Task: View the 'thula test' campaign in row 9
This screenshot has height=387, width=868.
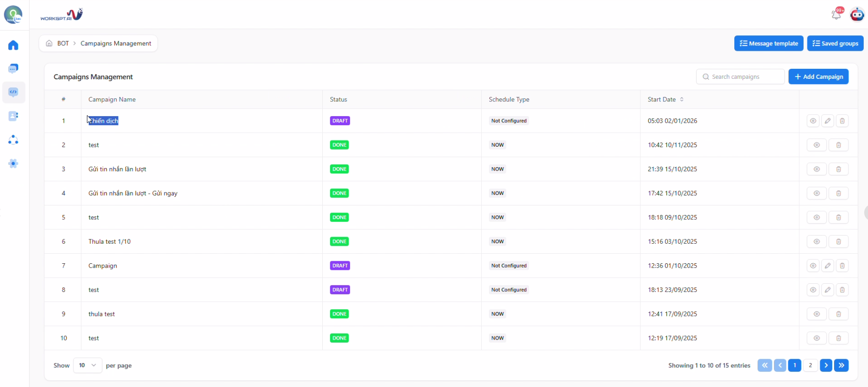Action: point(816,314)
